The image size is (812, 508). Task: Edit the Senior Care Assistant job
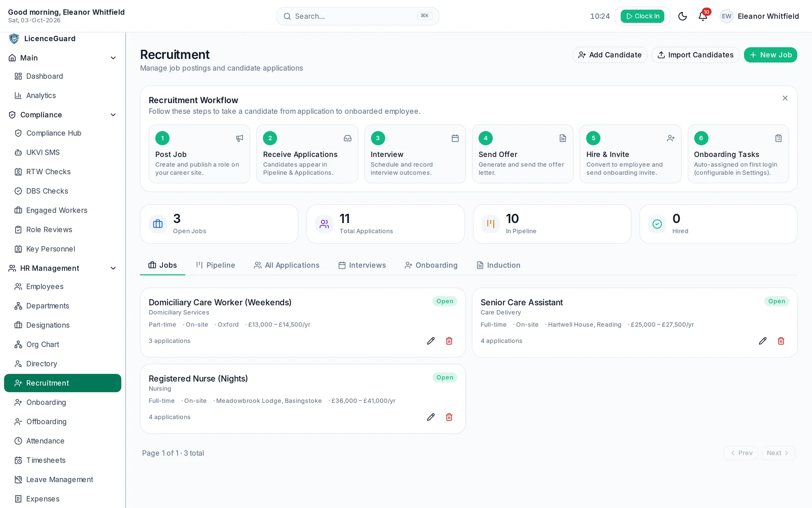763,341
